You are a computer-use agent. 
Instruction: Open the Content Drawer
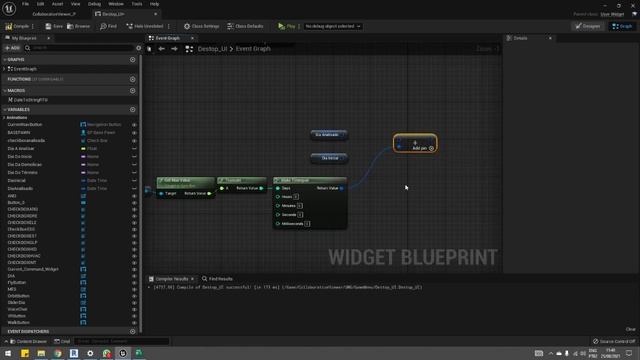coord(28,341)
